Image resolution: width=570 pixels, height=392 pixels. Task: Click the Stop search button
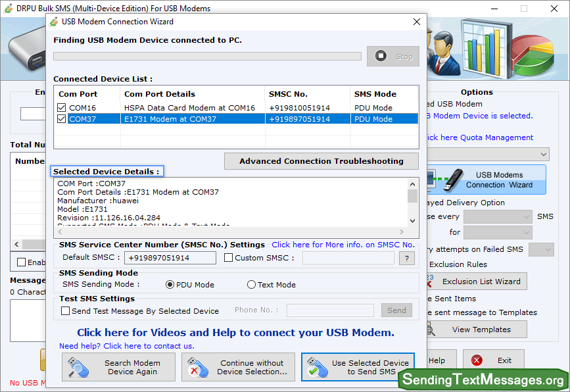pyautogui.click(x=392, y=57)
